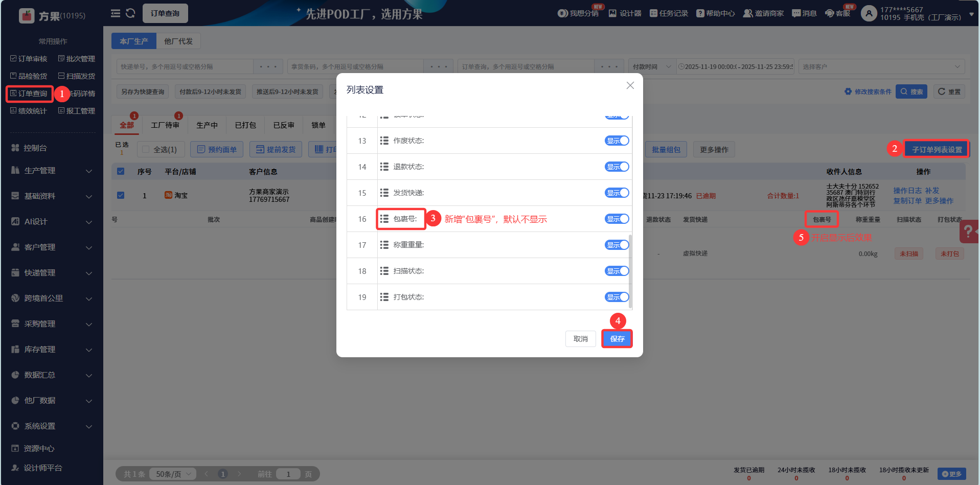Click drag handle icon of 发货快递 row

(384, 193)
